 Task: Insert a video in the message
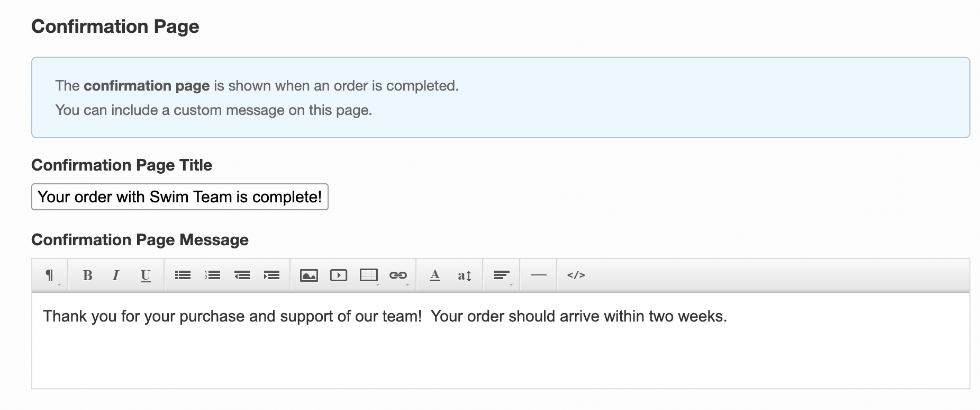point(339,275)
